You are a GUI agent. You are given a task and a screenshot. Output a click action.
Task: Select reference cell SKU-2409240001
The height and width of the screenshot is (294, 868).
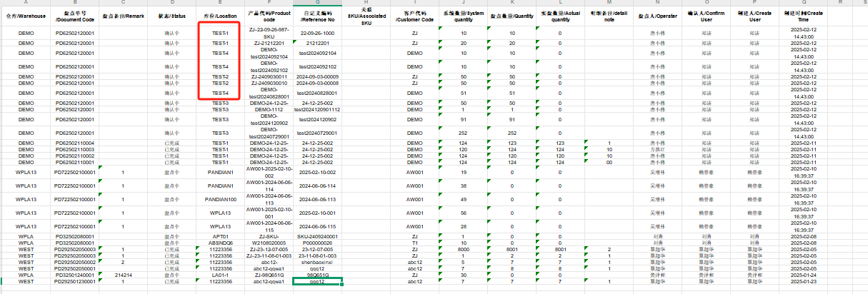318,236
